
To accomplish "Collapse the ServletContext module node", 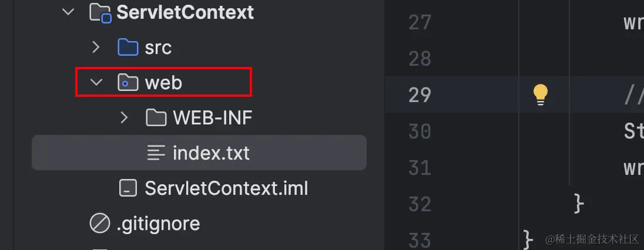I will 68,12.
